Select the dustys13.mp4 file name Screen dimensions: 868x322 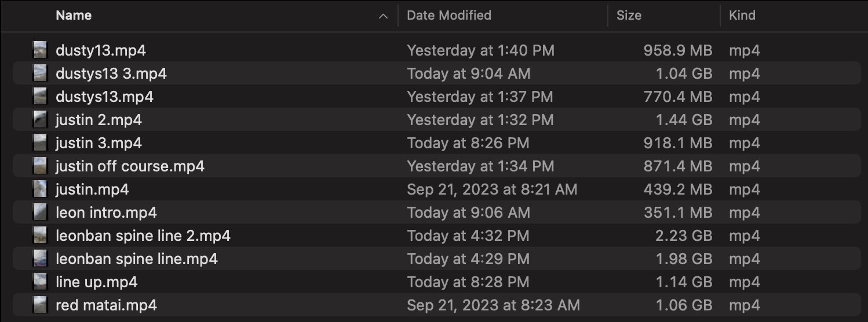(x=104, y=97)
